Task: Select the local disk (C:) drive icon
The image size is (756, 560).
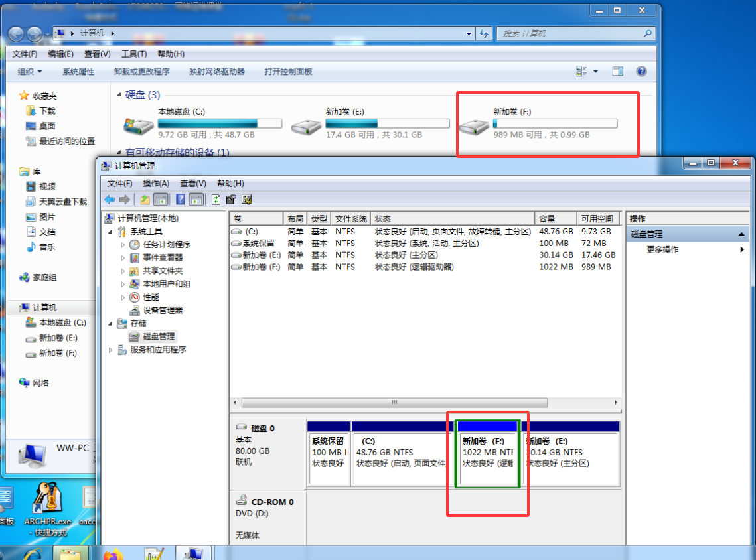Action: pos(138,124)
